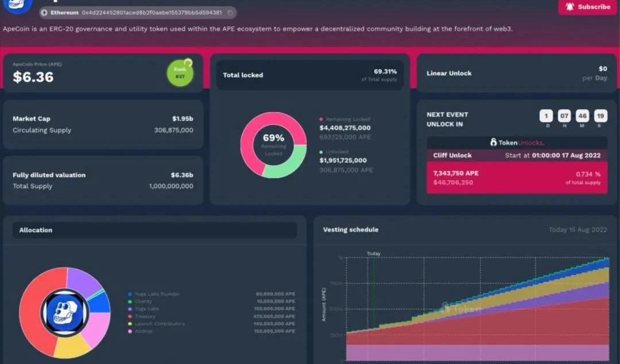The height and width of the screenshot is (364, 620).
Task: Click the Allocation section header
Action: coord(154,230)
